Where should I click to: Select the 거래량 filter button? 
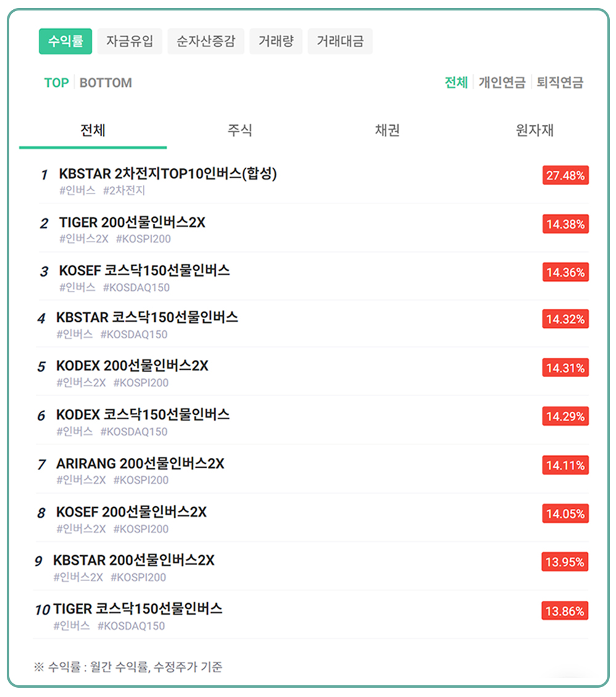pos(276,41)
